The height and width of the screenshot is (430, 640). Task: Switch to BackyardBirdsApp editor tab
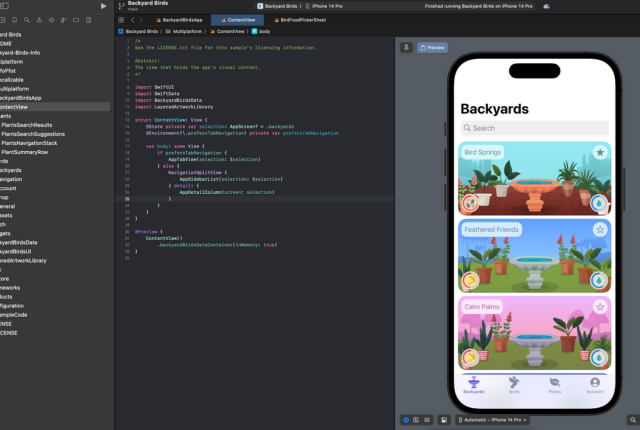179,20
